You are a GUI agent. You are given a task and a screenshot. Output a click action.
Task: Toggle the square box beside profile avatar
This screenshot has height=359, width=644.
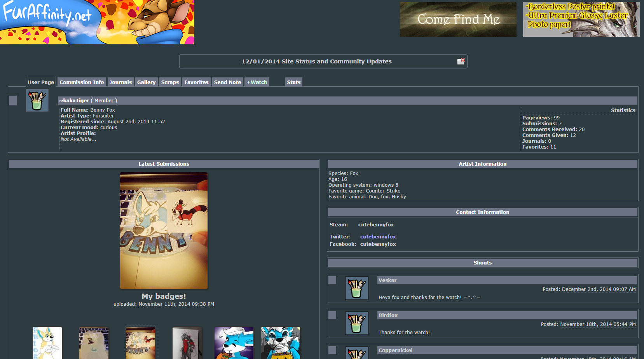[13, 101]
